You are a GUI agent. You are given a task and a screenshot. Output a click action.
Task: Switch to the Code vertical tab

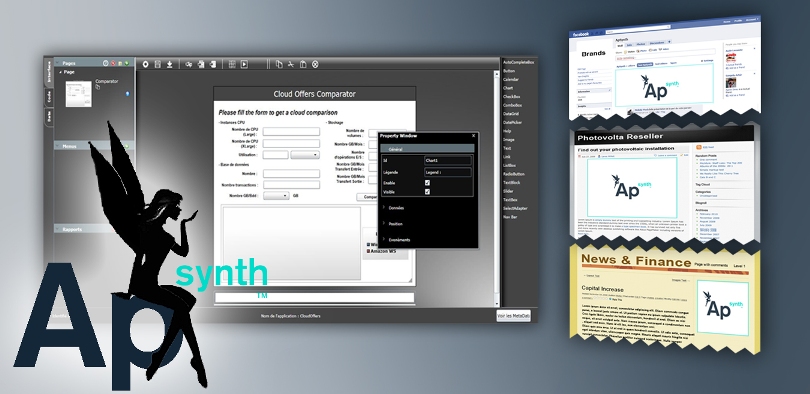click(49, 97)
